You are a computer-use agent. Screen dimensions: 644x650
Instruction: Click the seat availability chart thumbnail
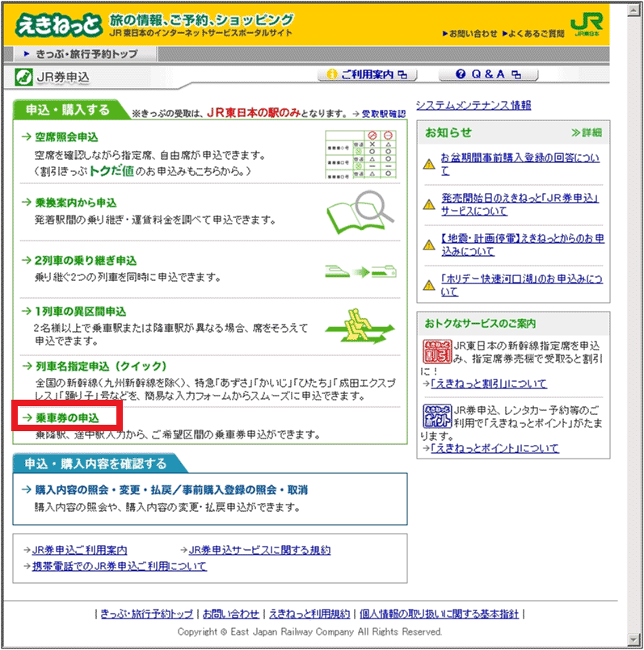pos(361,154)
